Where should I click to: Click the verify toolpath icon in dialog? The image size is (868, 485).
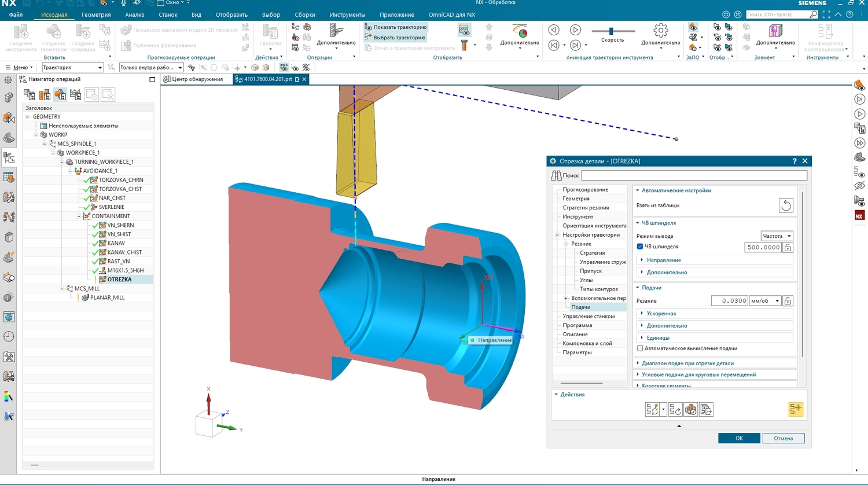[x=690, y=410]
